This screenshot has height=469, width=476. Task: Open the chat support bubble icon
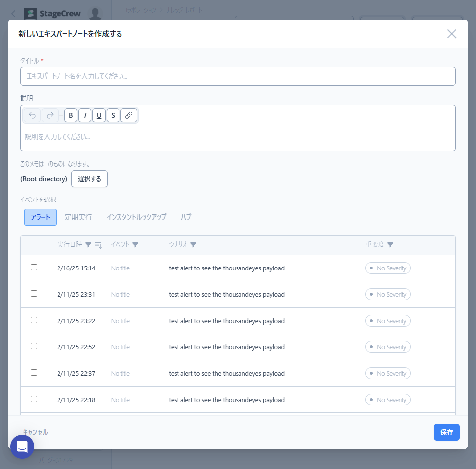[x=22, y=447]
